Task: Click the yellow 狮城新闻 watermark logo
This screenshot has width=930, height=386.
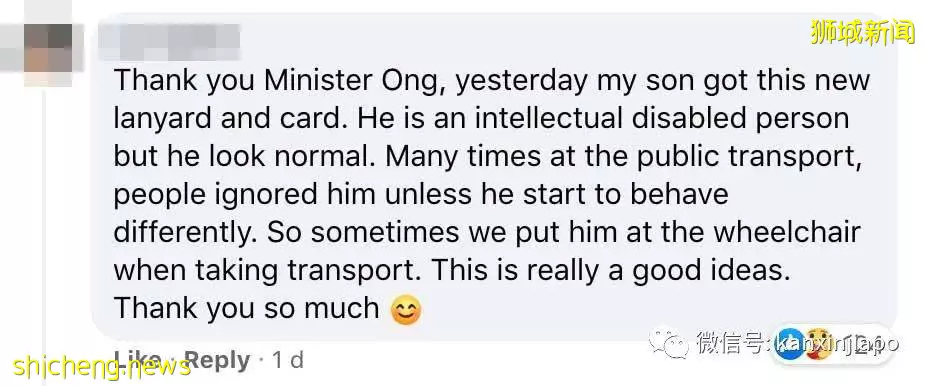Action: click(863, 31)
